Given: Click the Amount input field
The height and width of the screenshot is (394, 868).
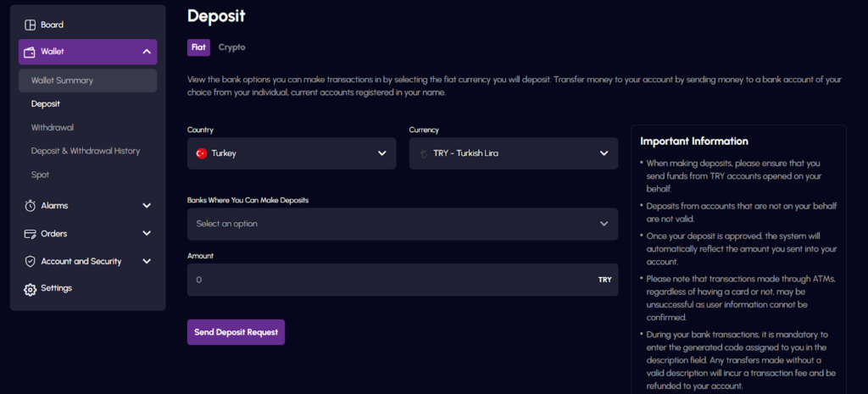Looking at the screenshot, I should coord(403,280).
